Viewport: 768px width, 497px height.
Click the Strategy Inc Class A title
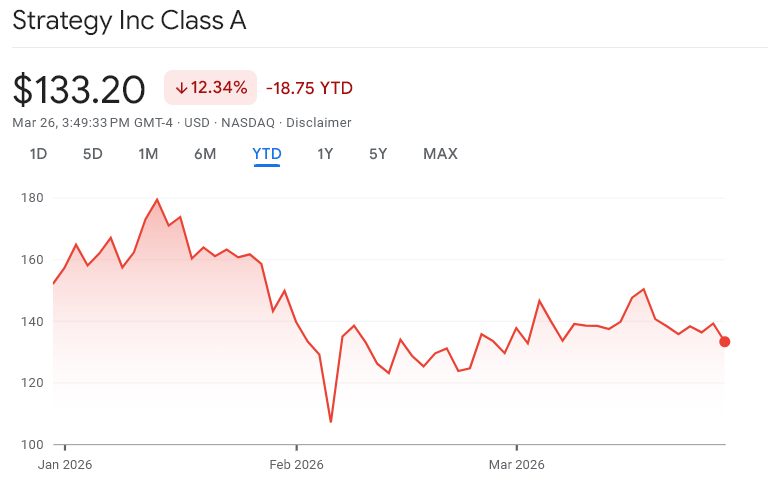click(x=129, y=20)
